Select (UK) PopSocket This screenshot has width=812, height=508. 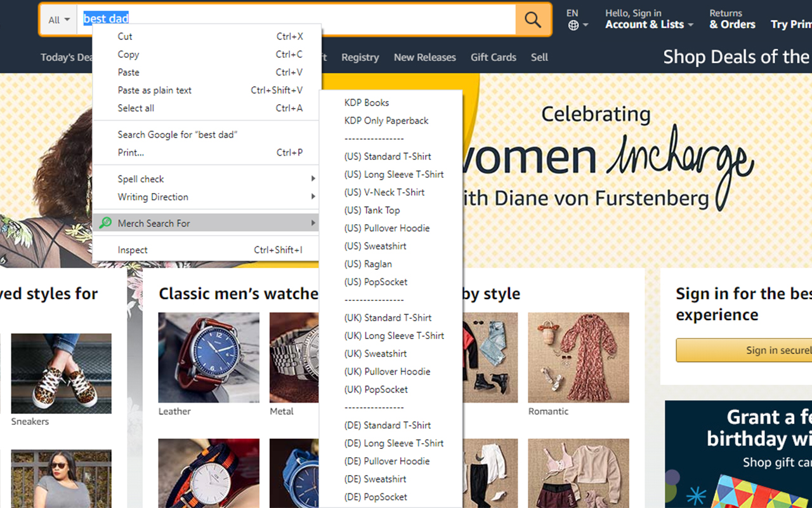(391, 389)
